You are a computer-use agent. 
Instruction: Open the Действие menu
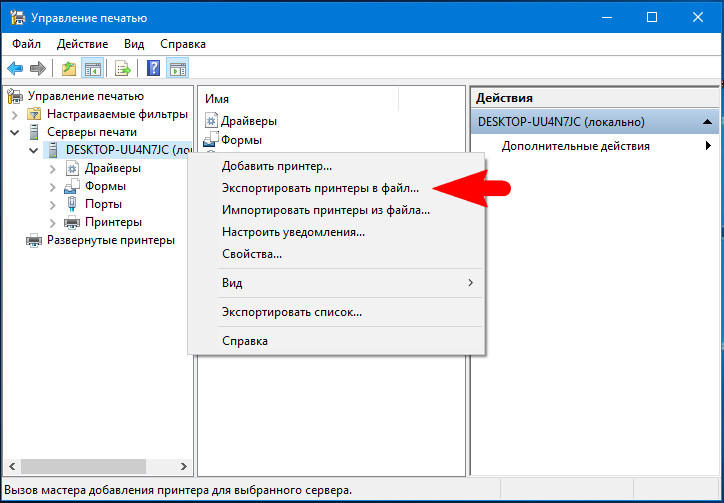(82, 44)
